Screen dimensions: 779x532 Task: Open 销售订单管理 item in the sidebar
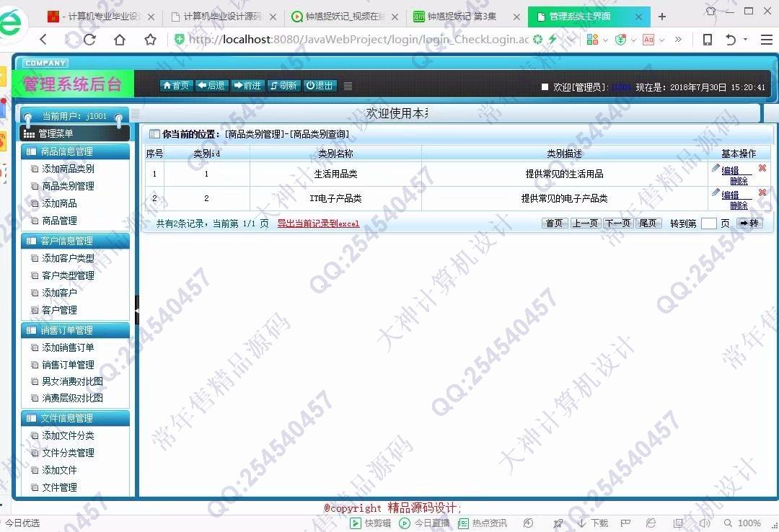[x=68, y=365]
